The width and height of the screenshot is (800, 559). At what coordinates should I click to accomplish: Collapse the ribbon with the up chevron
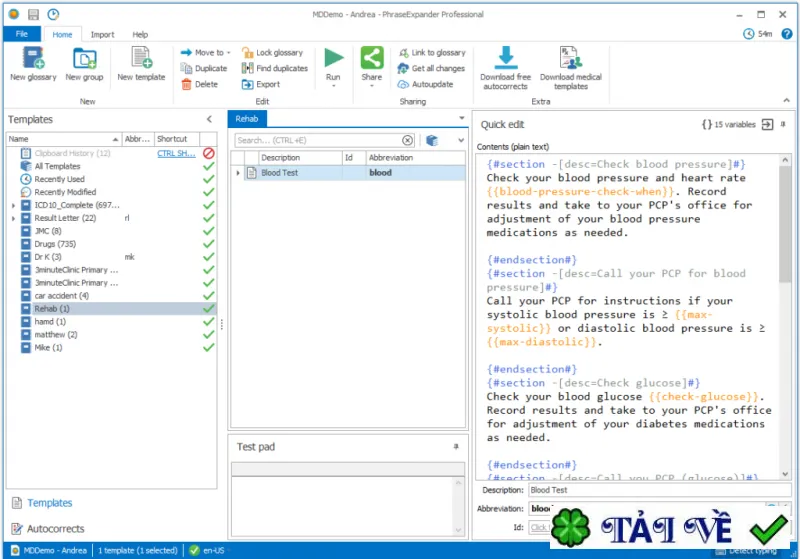click(786, 100)
